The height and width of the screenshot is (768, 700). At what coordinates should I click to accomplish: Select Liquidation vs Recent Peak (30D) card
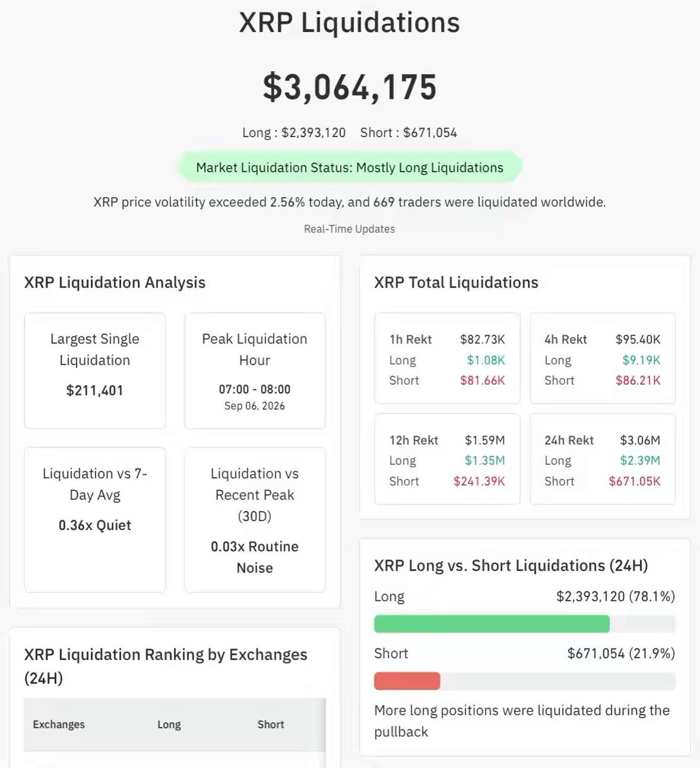point(255,520)
